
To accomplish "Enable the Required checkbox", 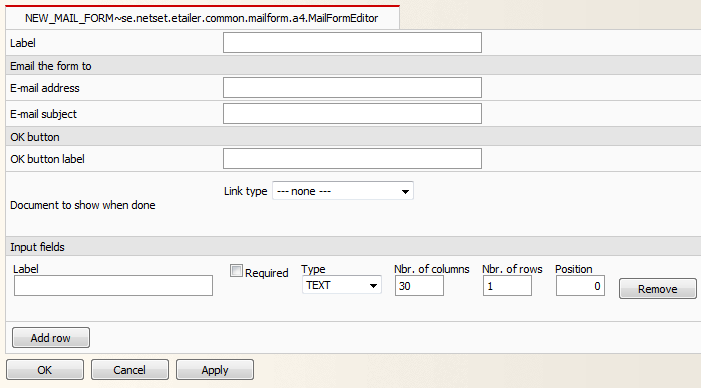I will pos(236,270).
